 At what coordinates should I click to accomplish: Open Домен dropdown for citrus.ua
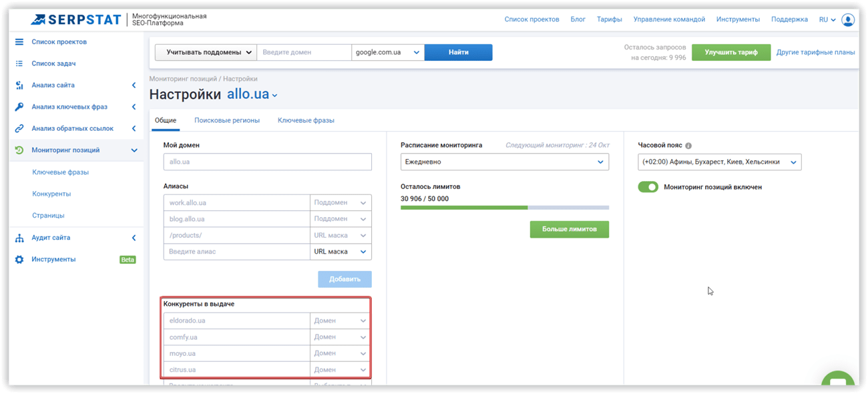[341, 369]
